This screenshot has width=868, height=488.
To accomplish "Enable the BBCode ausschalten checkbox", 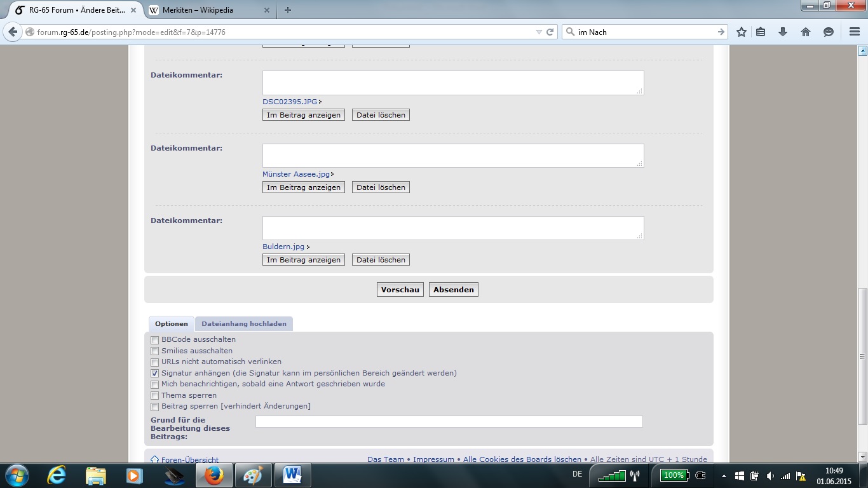I will (x=154, y=340).
